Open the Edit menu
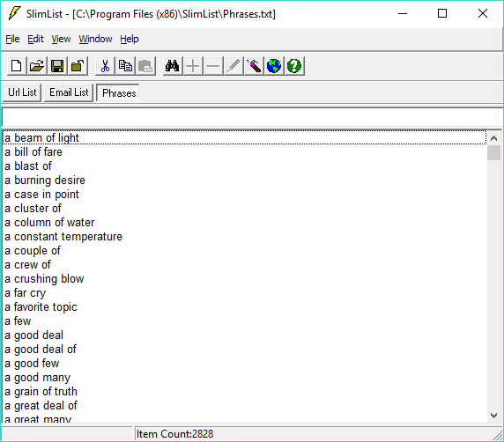 pyautogui.click(x=35, y=39)
